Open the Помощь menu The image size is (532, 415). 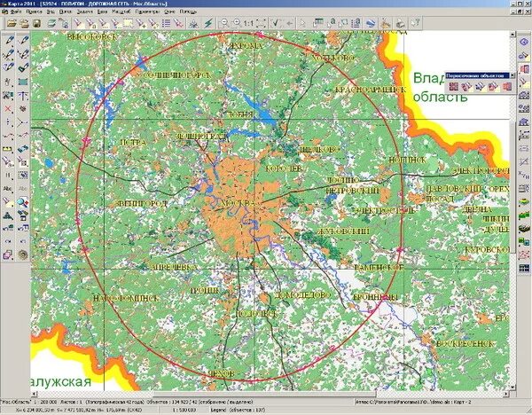[188, 12]
